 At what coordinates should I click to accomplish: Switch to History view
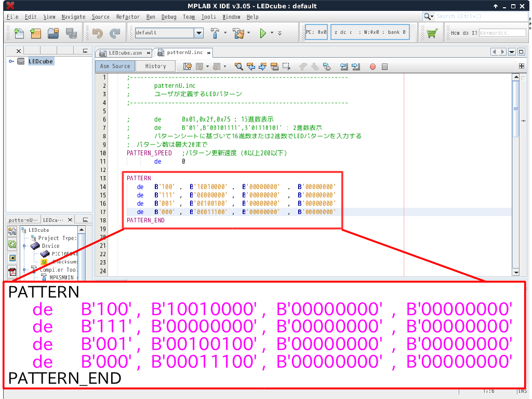click(x=156, y=66)
